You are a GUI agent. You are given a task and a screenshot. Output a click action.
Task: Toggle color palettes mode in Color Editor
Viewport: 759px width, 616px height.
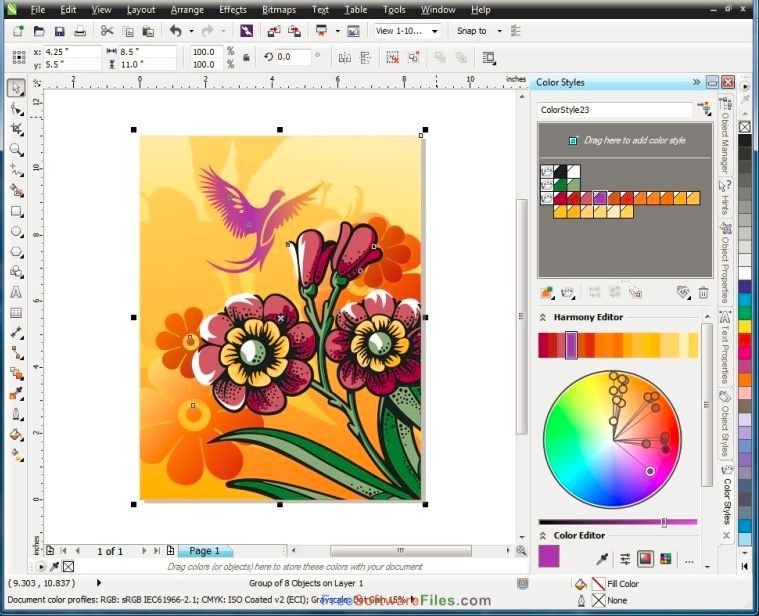point(666,559)
